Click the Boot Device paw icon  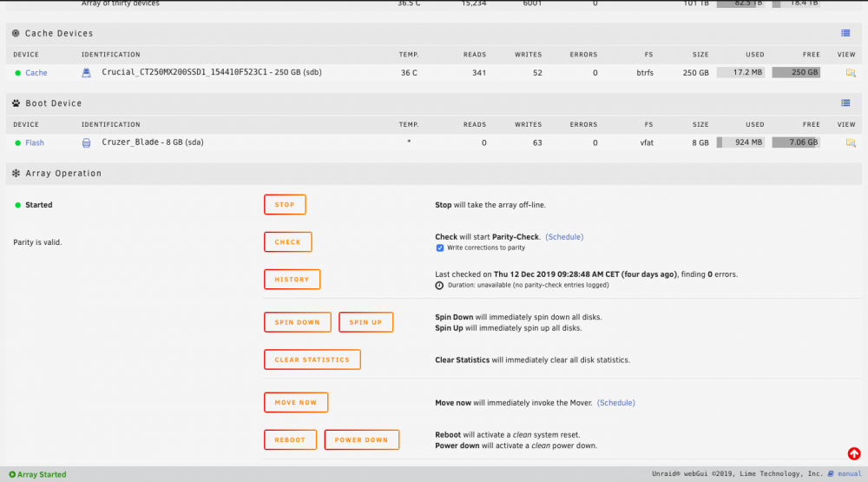click(16, 103)
